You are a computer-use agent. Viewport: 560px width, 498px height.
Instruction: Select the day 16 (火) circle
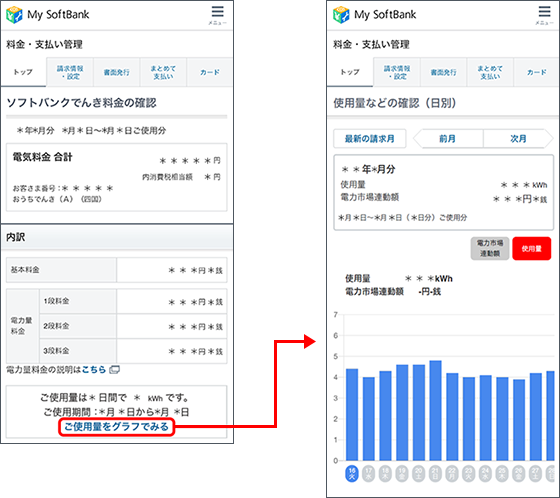[352, 474]
